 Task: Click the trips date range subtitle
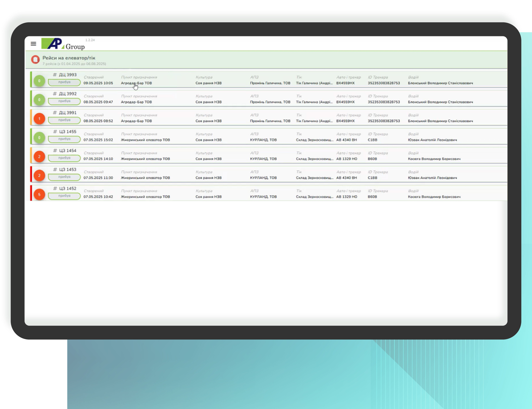pyautogui.click(x=74, y=64)
